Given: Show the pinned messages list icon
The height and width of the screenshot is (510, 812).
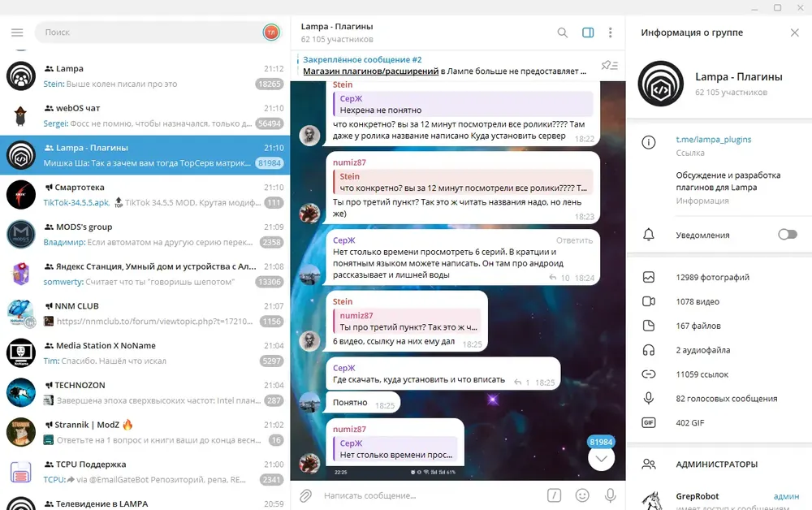Looking at the screenshot, I should (x=610, y=65).
